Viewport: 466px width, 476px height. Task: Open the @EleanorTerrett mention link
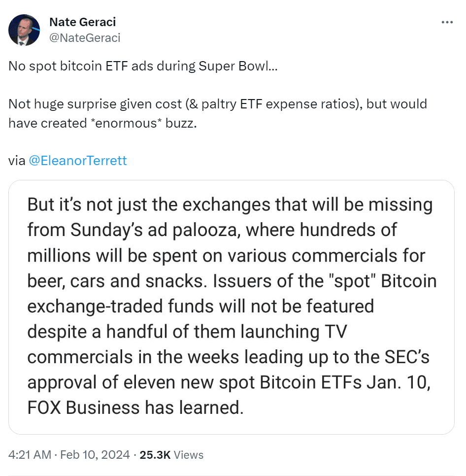78,161
